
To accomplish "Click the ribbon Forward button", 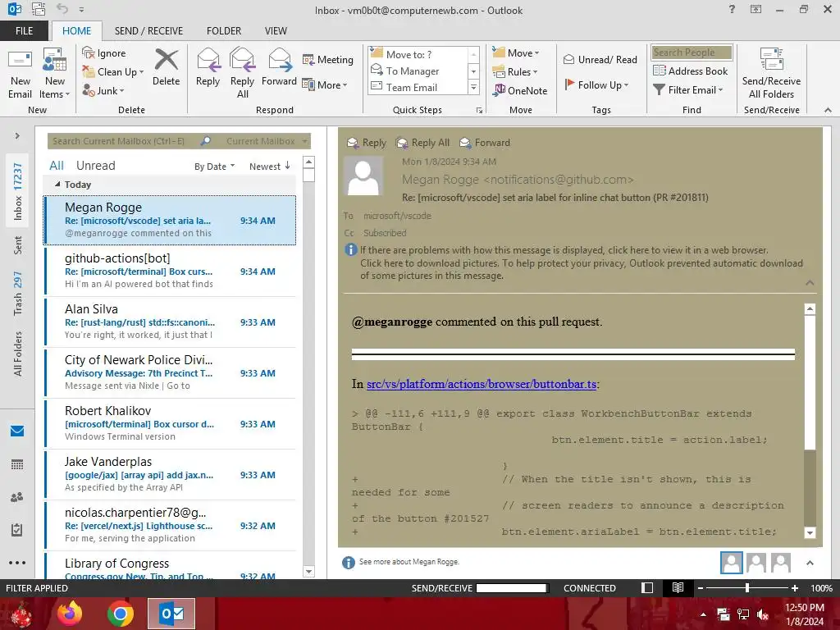I will tap(279, 67).
